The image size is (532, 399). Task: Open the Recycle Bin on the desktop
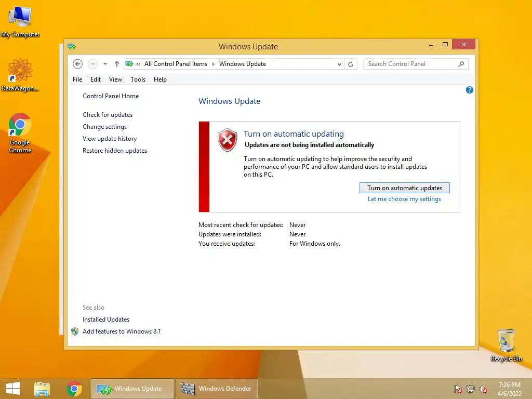coord(506,345)
